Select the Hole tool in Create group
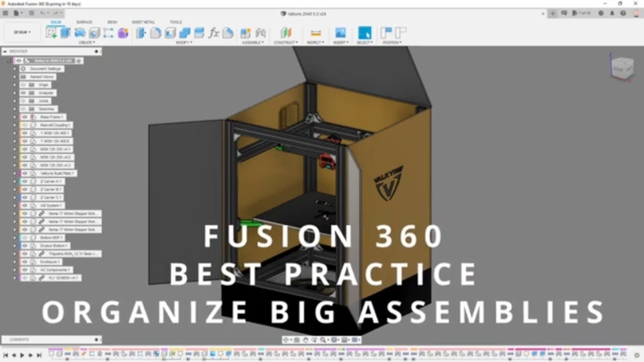Viewport: 644px width, 362px height. pos(94,33)
